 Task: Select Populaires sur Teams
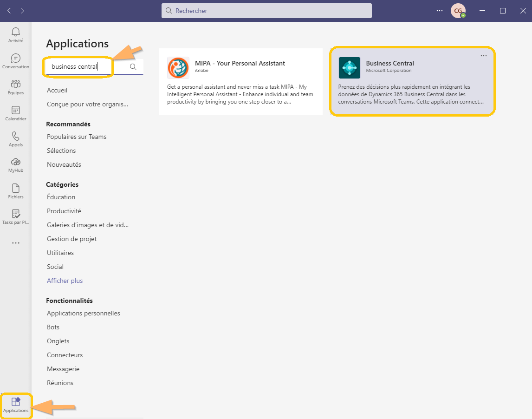coord(77,137)
